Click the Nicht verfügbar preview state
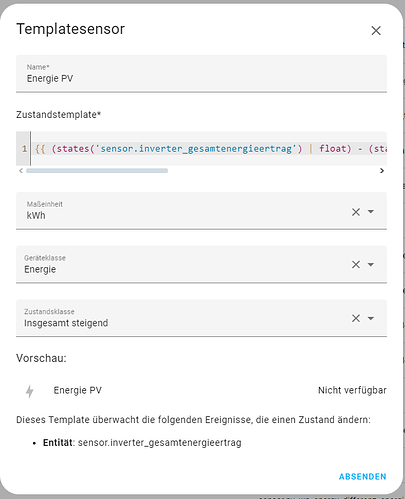The image size is (405, 499). [x=352, y=390]
